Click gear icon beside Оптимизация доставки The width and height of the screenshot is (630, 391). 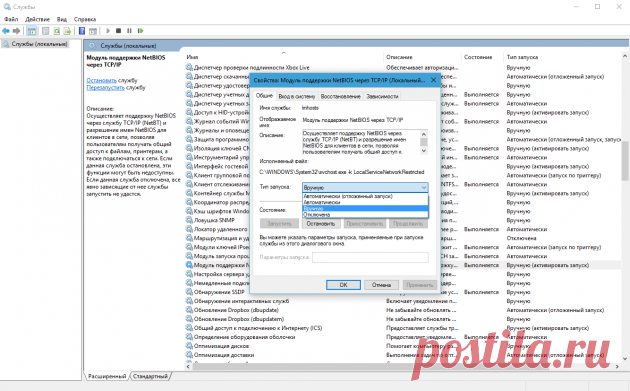pyautogui.click(x=189, y=355)
